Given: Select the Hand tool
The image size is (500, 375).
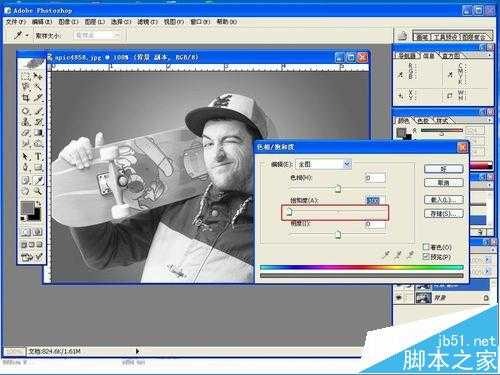Looking at the screenshot, I should click(26, 191).
